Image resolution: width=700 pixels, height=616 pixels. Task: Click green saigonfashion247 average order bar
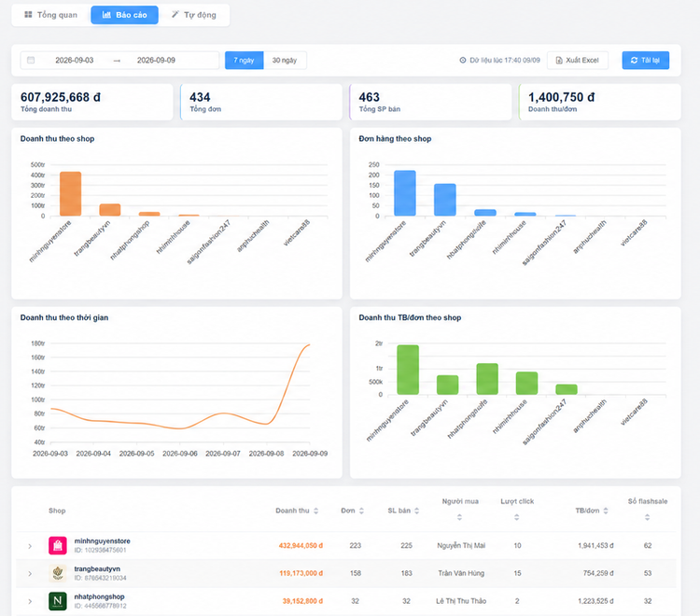tap(567, 389)
